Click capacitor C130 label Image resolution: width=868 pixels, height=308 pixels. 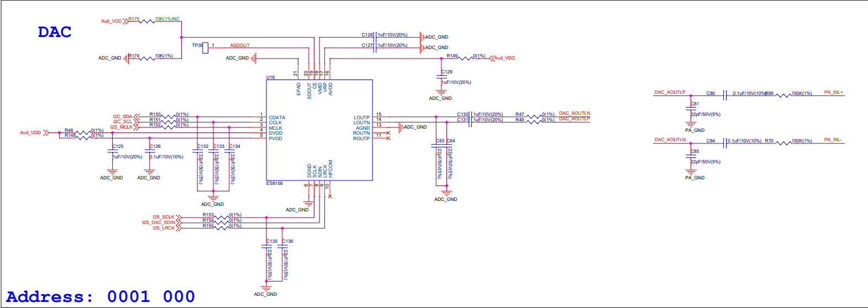point(462,114)
